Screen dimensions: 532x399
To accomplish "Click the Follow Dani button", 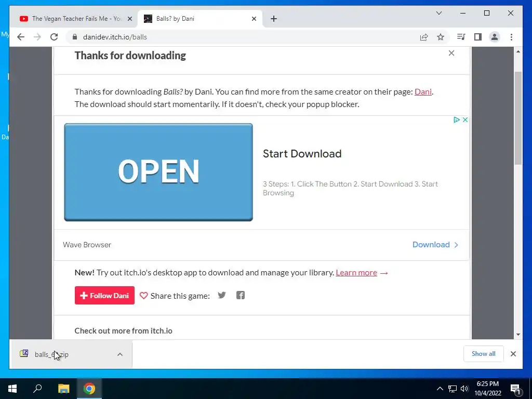I will [104, 296].
